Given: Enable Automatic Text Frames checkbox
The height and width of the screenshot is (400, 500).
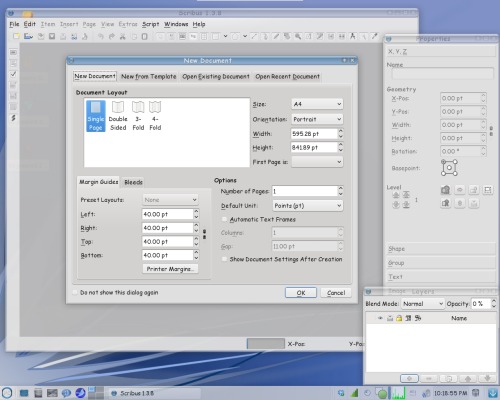Looking at the screenshot, I should tap(224, 219).
